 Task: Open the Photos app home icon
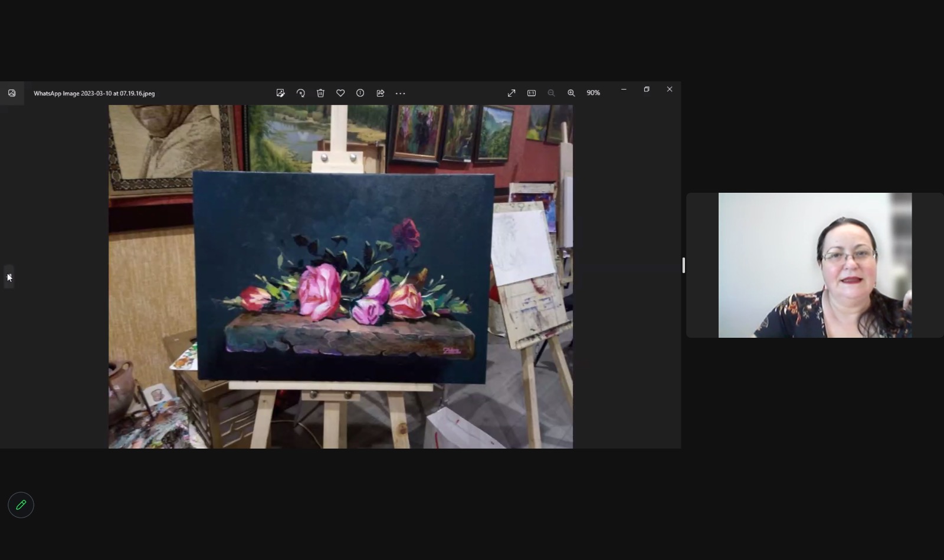12,93
